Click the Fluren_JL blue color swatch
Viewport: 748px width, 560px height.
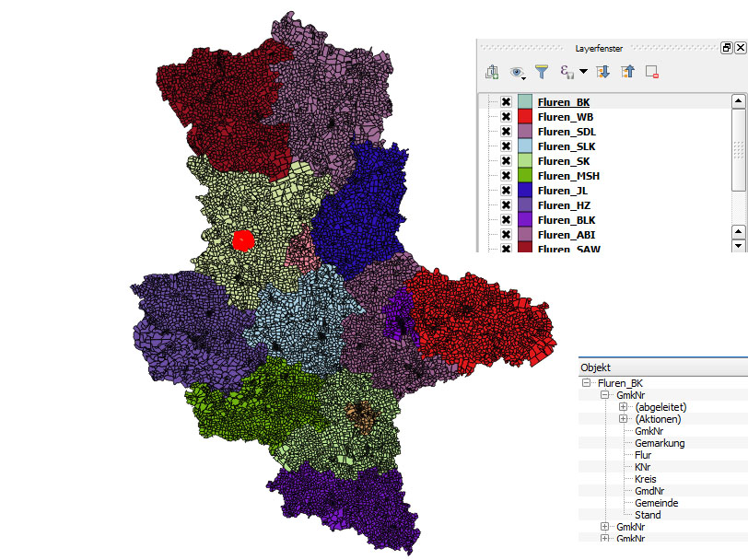tap(525, 191)
